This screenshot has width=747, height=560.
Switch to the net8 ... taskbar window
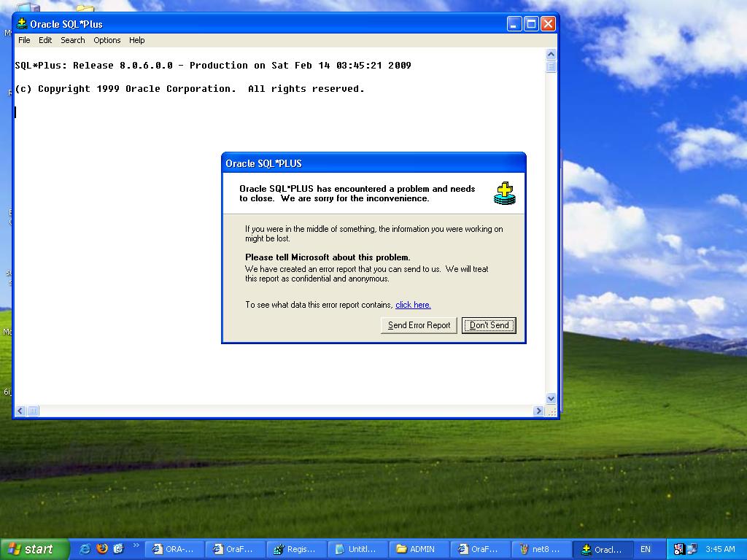point(541,549)
